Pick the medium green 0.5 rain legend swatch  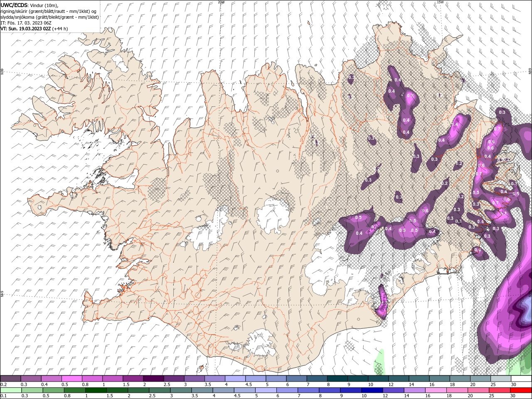pos(53,390)
